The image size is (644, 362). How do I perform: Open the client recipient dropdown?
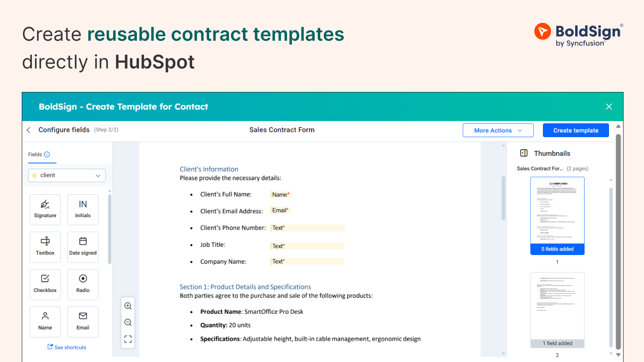point(66,175)
